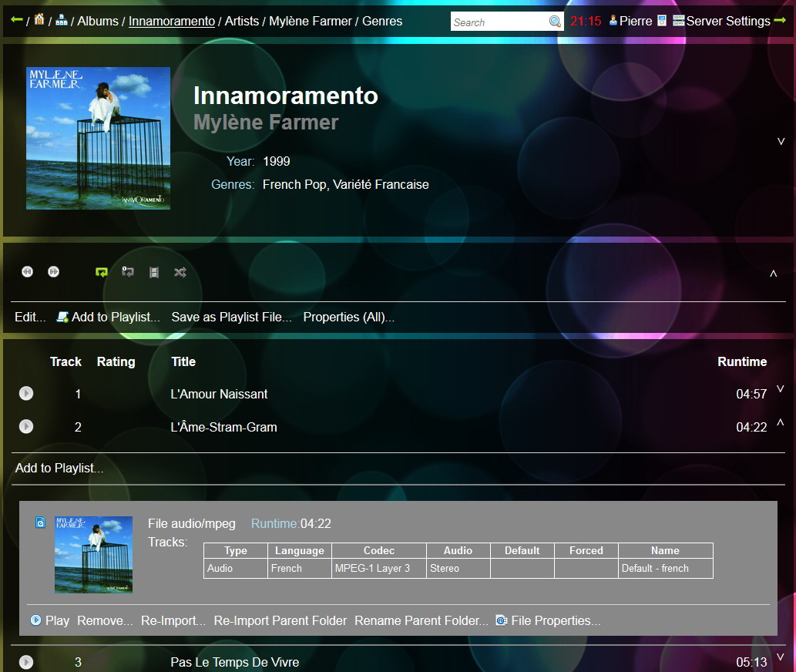Open the Pierre user profile
This screenshot has width=796, height=672.
[630, 21]
